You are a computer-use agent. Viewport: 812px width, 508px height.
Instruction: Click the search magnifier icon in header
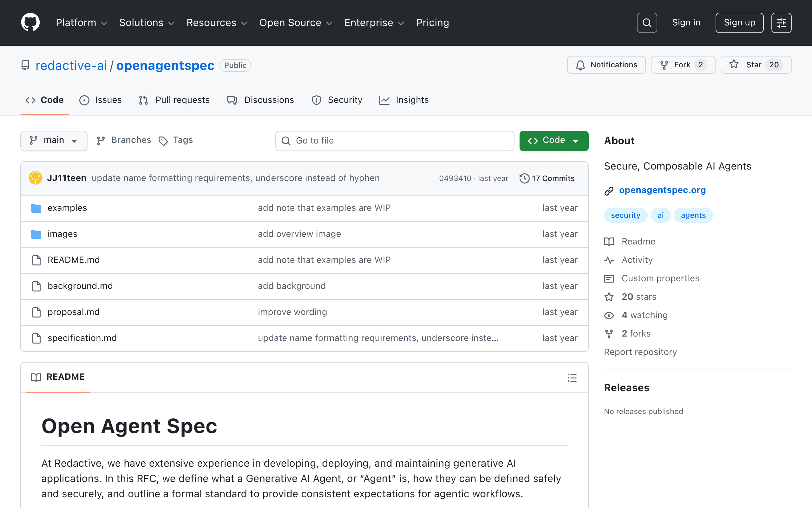pos(646,23)
